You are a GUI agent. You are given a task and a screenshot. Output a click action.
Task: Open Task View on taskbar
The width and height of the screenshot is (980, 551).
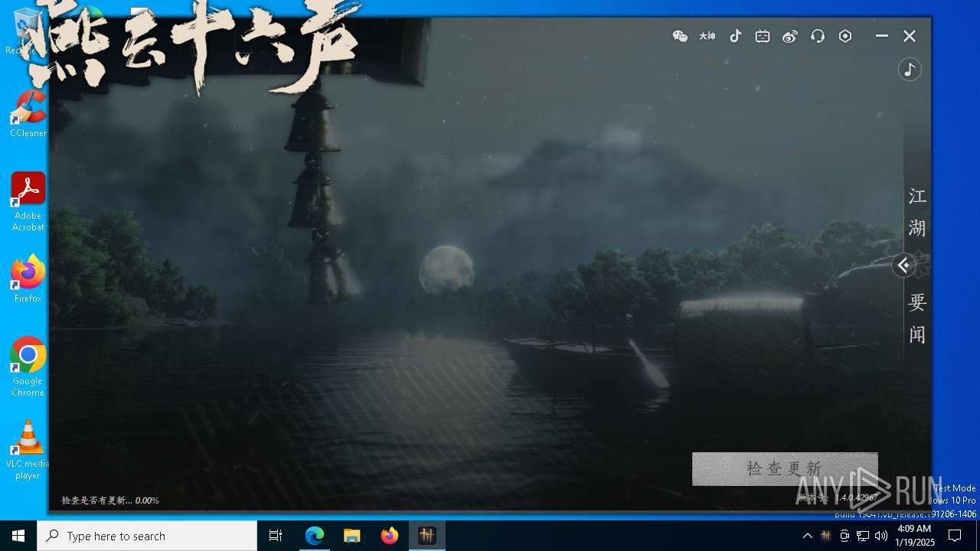[276, 536]
